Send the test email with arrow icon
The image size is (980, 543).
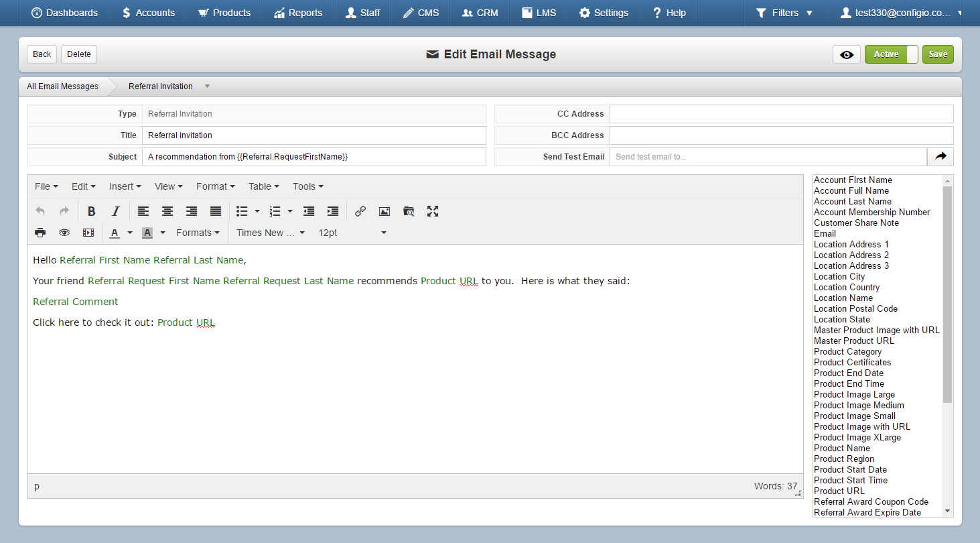pyautogui.click(x=940, y=157)
